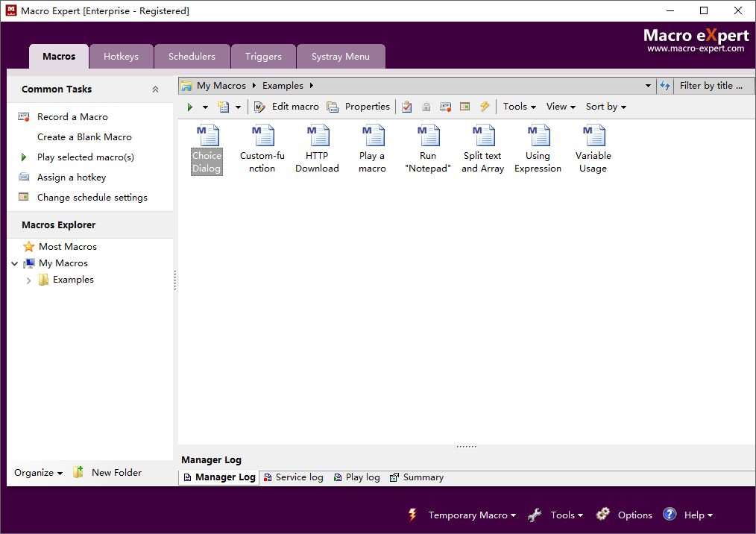The height and width of the screenshot is (534, 756).
Task: Click My Macros in the breadcrumb path
Action: coord(221,85)
